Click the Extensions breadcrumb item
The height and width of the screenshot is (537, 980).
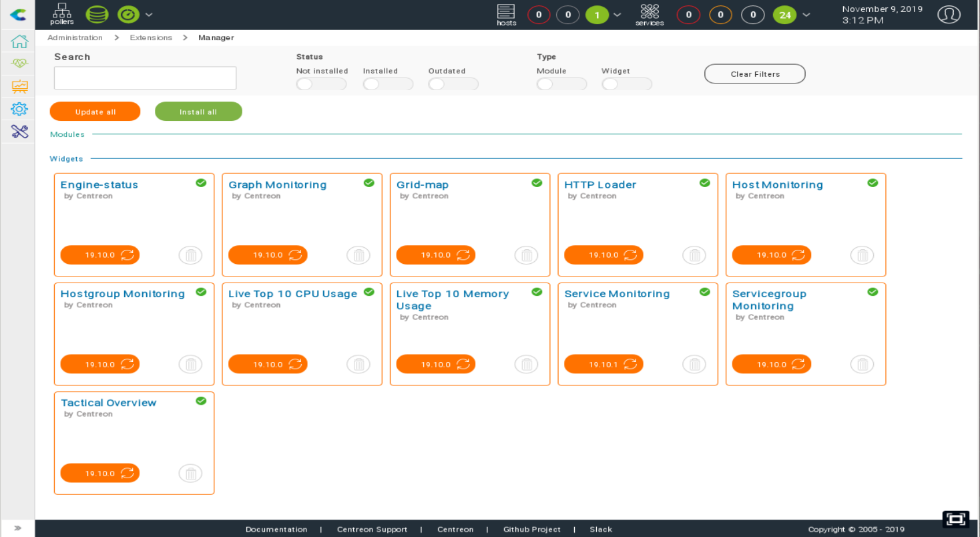click(151, 38)
